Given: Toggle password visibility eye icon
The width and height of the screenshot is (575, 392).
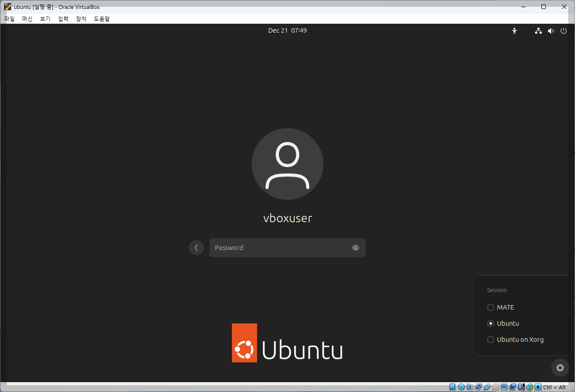Looking at the screenshot, I should coord(356,248).
